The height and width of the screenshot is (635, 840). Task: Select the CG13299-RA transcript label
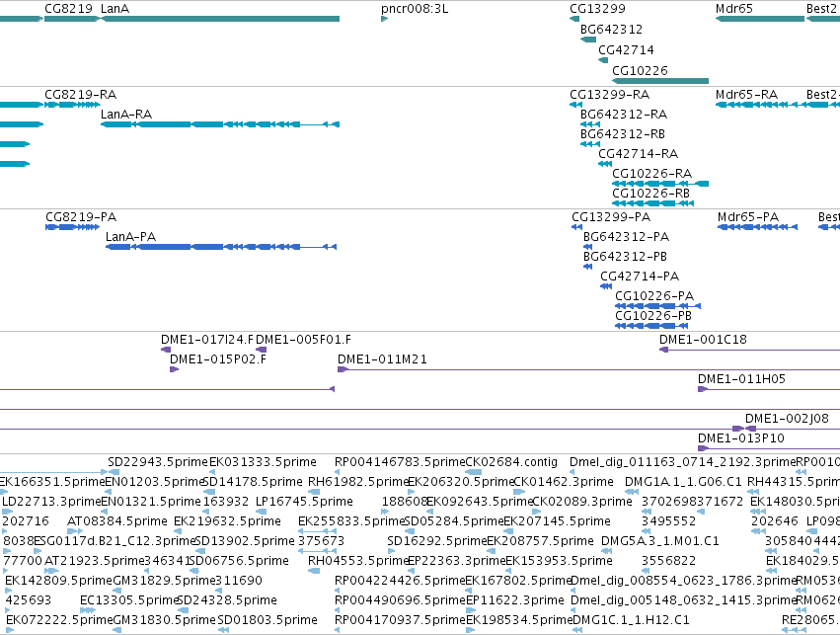(610, 95)
